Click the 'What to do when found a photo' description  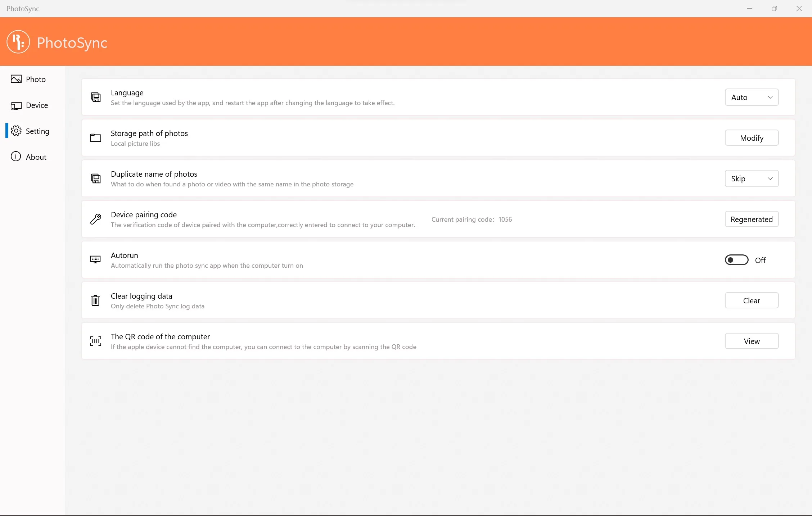point(232,184)
